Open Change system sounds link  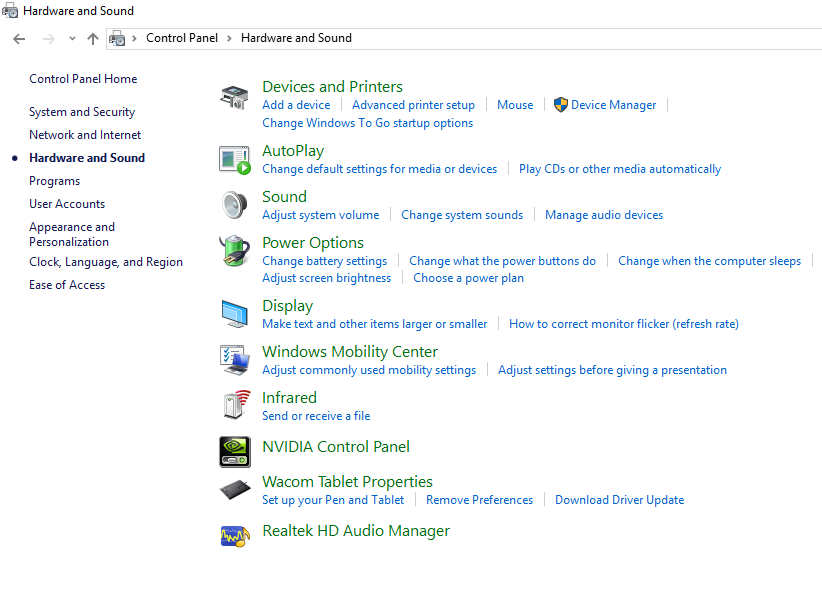point(462,215)
